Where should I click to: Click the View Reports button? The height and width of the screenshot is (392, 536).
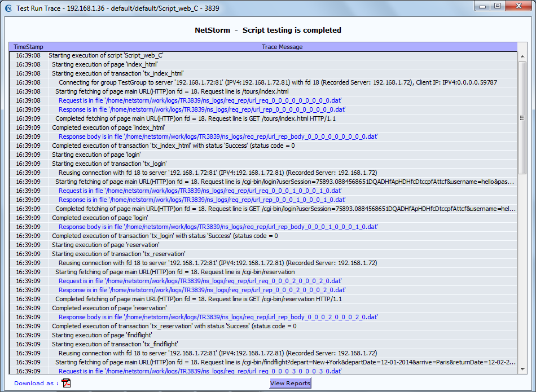point(290,383)
